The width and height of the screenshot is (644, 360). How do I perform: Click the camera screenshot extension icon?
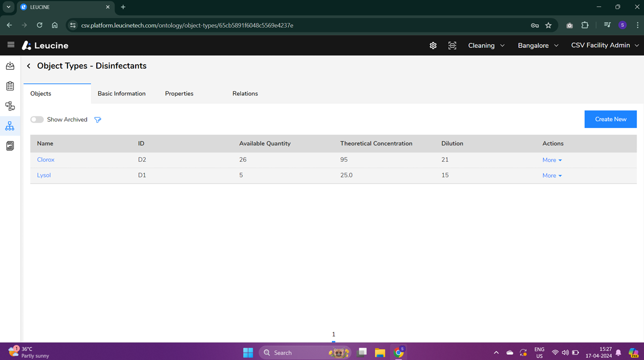pyautogui.click(x=569, y=25)
